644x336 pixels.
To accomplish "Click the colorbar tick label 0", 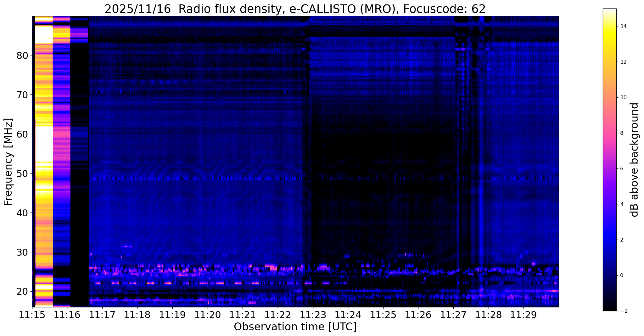I will pos(621,276).
